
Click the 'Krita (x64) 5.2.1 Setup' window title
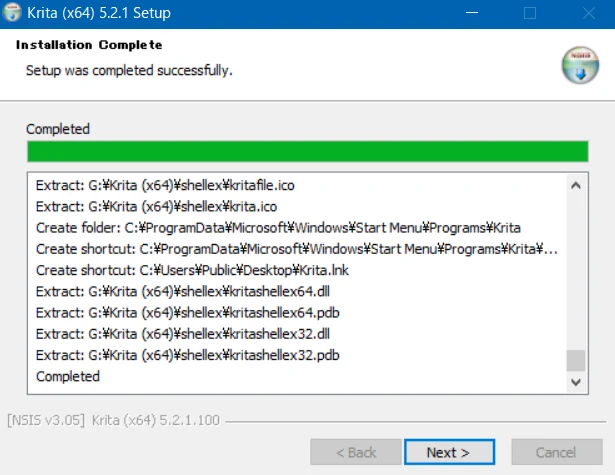99,13
